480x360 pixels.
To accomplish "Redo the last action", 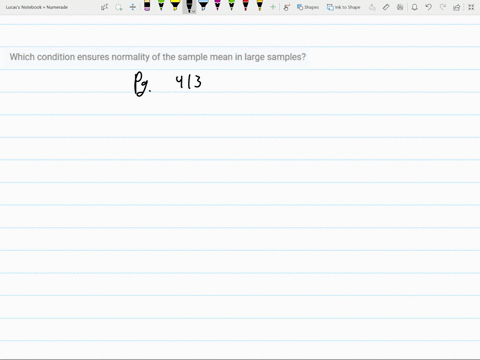I will coord(443,7).
